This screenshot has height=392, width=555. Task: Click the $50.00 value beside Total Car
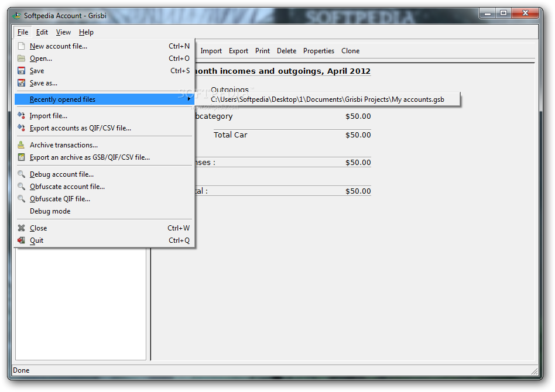358,135
